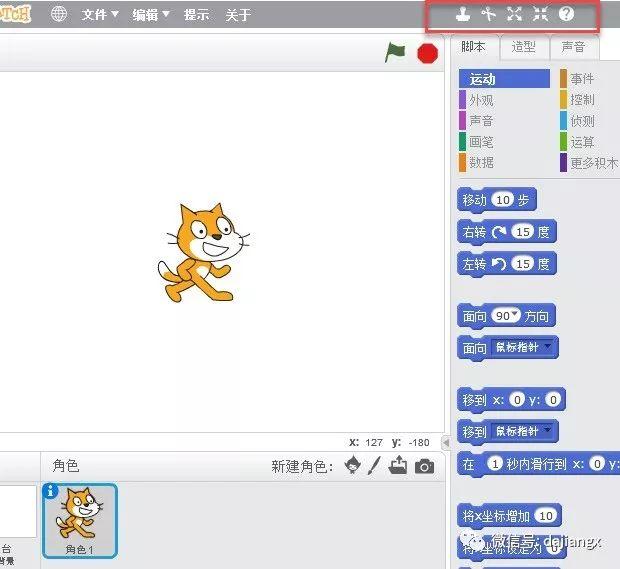Click the globe language icon
The height and width of the screenshot is (569, 620).
pos(59,14)
